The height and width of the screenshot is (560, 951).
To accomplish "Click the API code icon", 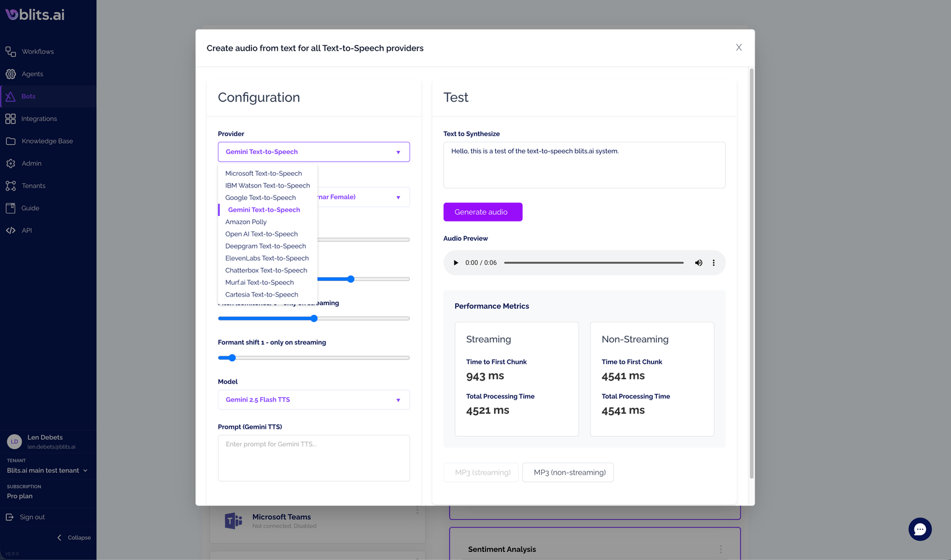I will point(11,230).
